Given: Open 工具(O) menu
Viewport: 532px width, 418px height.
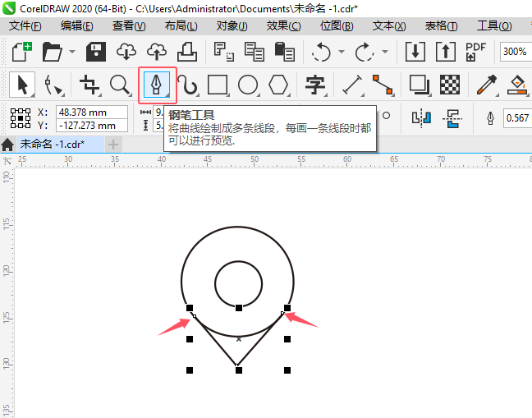Looking at the screenshot, I should pyautogui.click(x=494, y=25).
